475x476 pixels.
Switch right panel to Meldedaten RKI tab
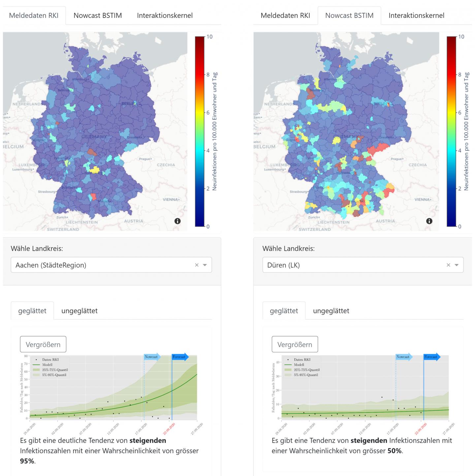[285, 16]
